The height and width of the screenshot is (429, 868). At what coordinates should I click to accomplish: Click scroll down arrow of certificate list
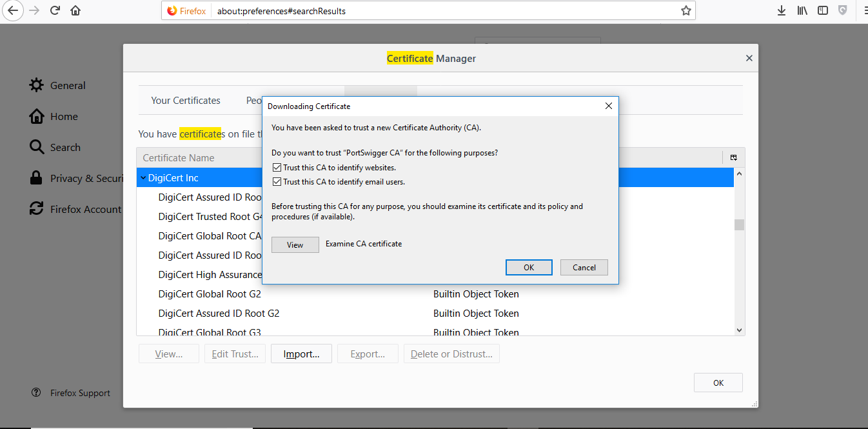pos(739,330)
